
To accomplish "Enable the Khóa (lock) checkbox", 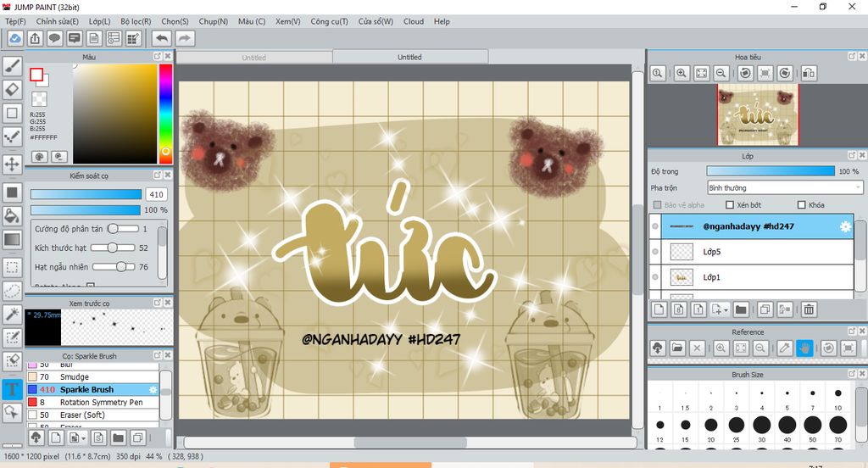I will tap(801, 205).
